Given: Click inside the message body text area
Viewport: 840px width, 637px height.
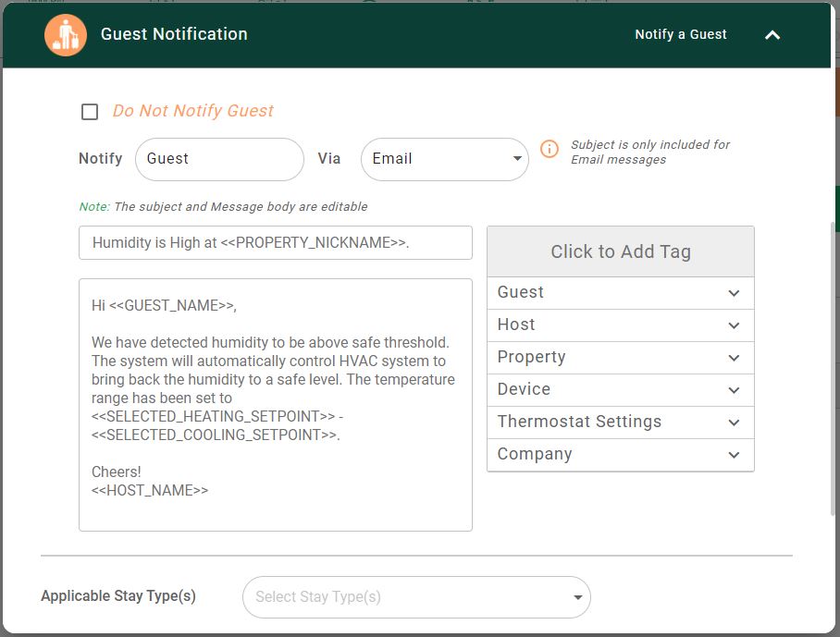Looking at the screenshot, I should [276, 405].
